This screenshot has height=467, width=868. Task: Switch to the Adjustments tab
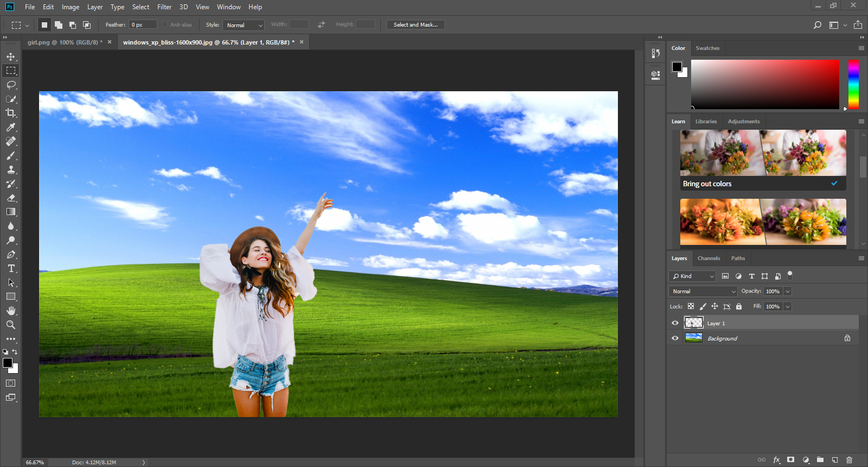coord(744,122)
